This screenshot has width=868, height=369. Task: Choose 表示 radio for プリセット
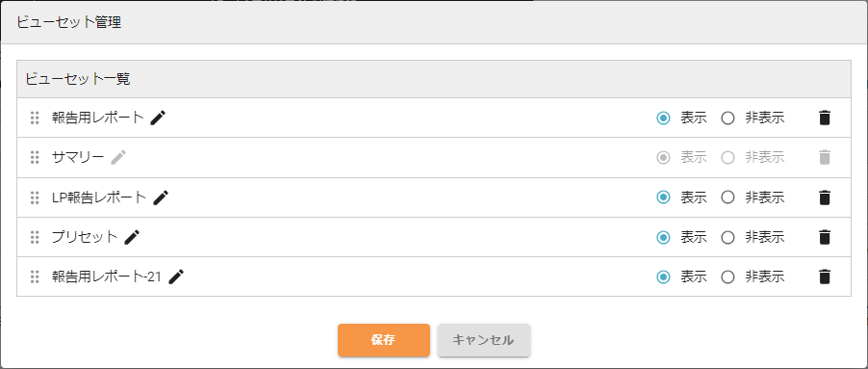(663, 238)
